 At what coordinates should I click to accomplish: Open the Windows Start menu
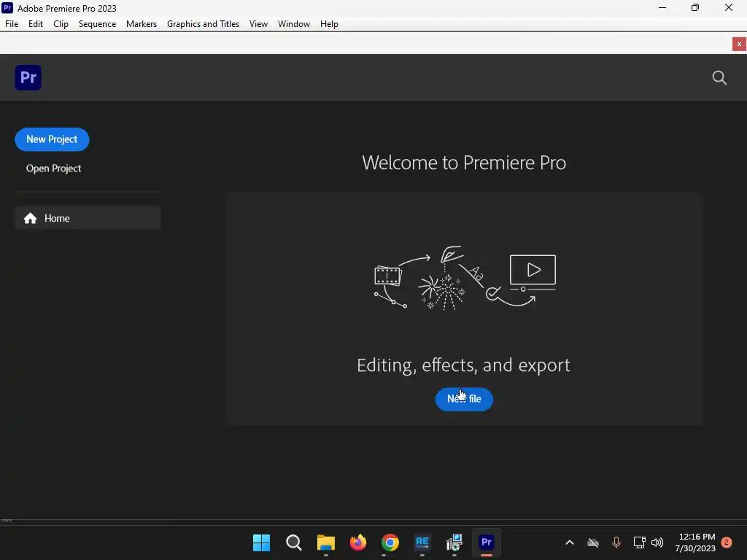click(x=262, y=542)
